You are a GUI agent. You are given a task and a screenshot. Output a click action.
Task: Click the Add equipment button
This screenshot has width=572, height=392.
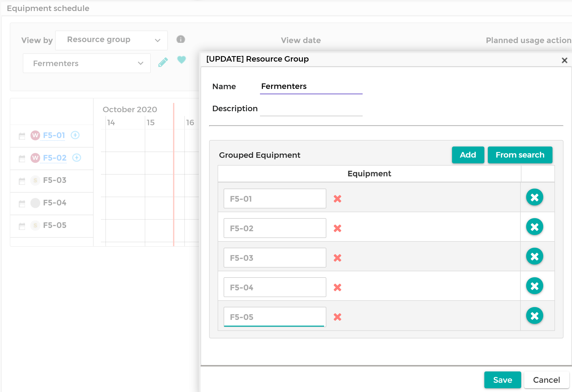pos(468,155)
